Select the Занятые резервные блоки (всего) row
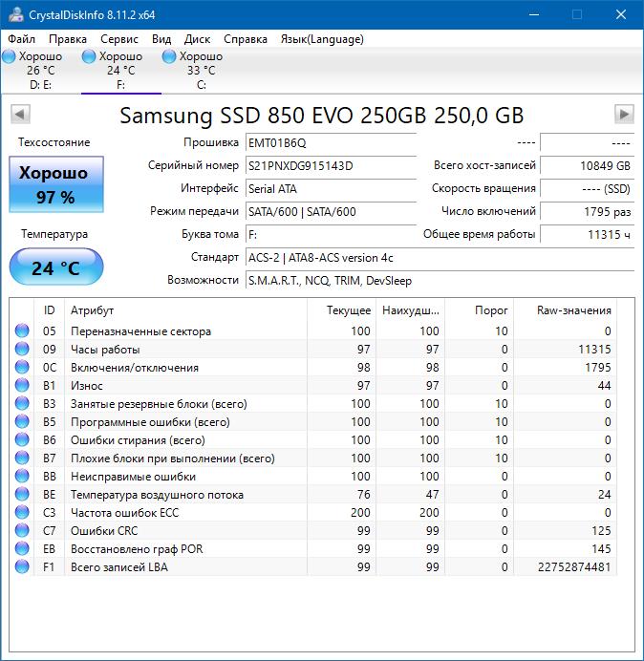This screenshot has width=644, height=661. tap(313, 403)
